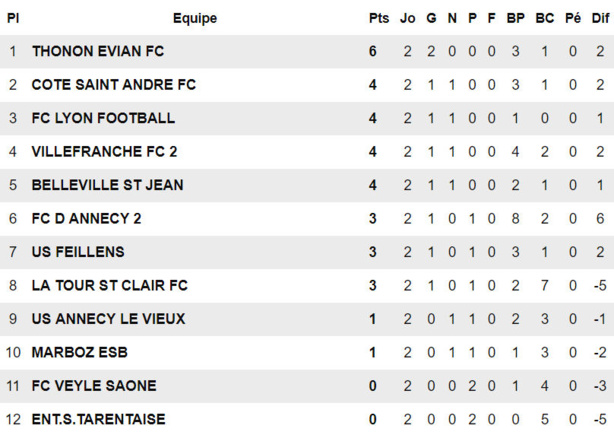Select the ENT.S.TARENTAISE team

98,419
